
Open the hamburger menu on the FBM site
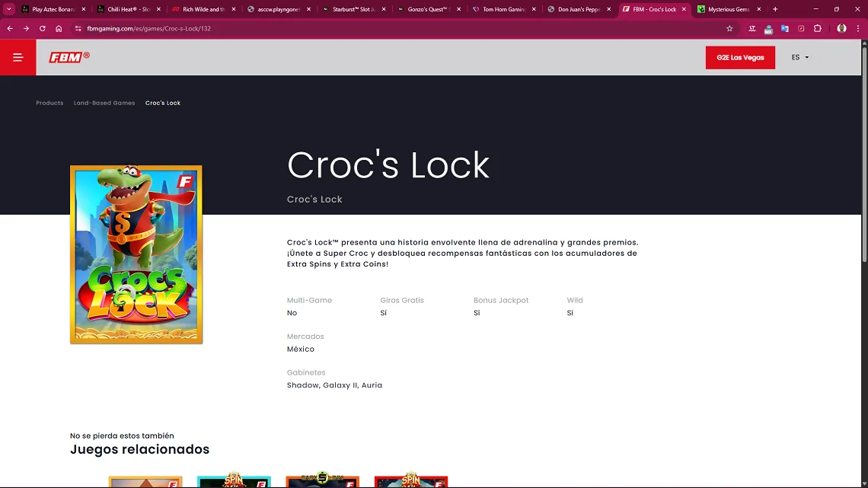[18, 56]
